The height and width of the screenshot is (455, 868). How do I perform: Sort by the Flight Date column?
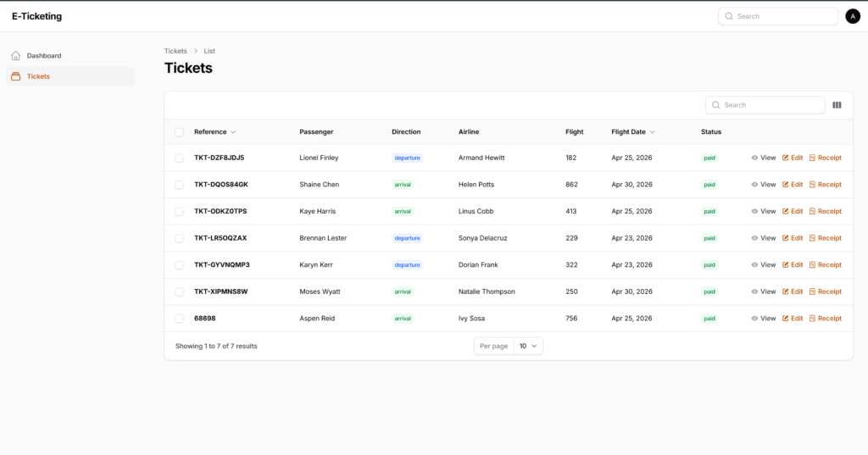[633, 131]
